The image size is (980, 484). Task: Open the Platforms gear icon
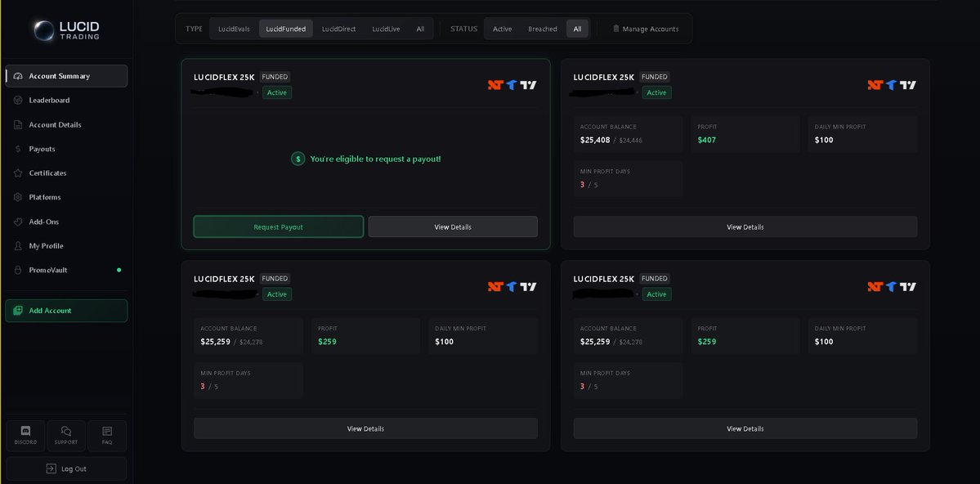coord(18,197)
